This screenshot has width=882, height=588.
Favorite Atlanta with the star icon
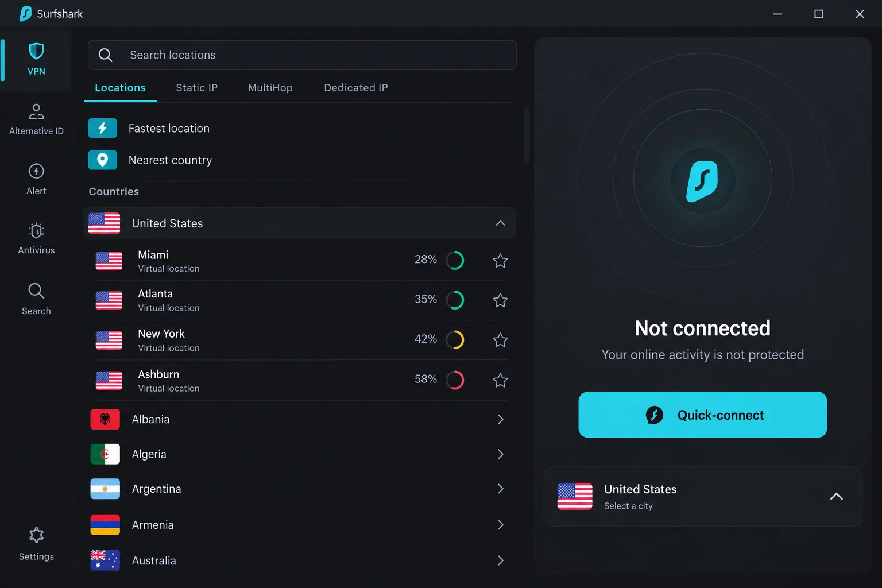coord(500,300)
